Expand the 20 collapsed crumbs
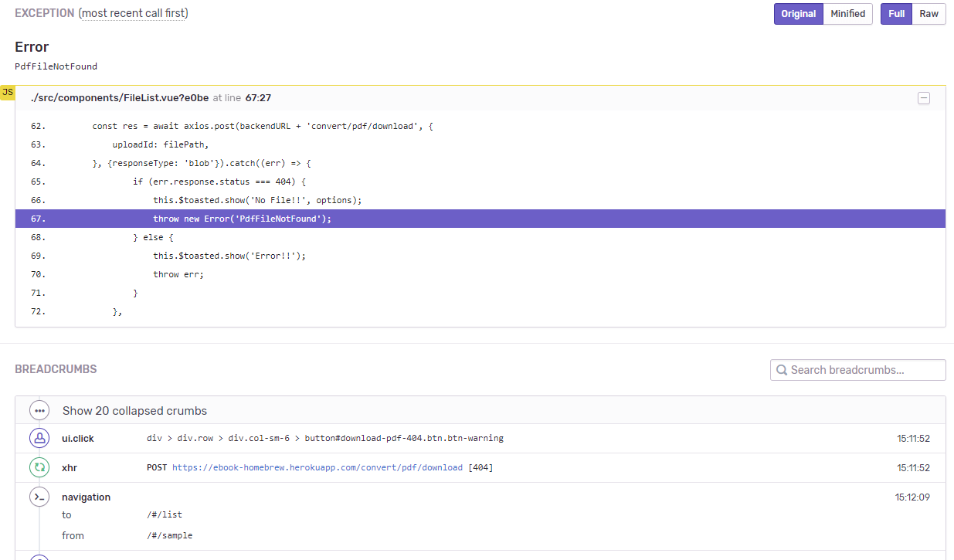This screenshot has height=560, width=954. [134, 411]
